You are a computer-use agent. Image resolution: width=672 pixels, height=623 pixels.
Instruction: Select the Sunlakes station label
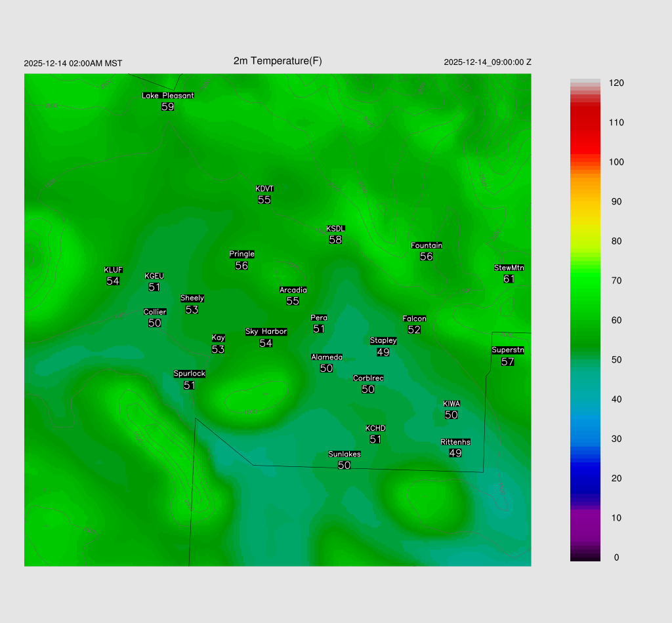pos(345,454)
